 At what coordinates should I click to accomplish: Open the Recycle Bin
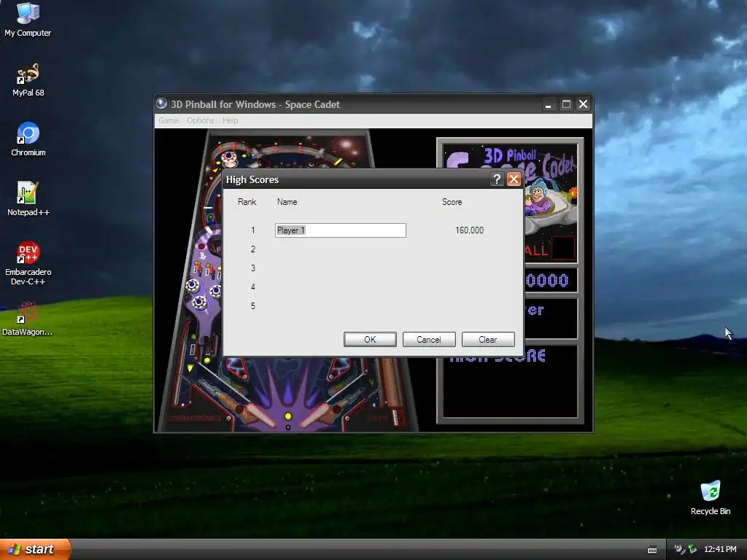coord(711,497)
